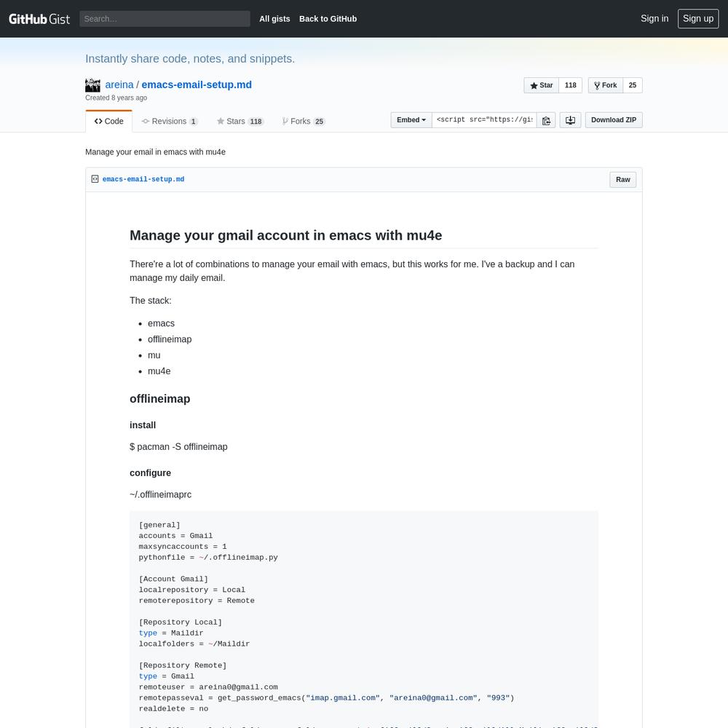The width and height of the screenshot is (728, 728).
Task: Open the areina user profile link
Action: (x=119, y=84)
